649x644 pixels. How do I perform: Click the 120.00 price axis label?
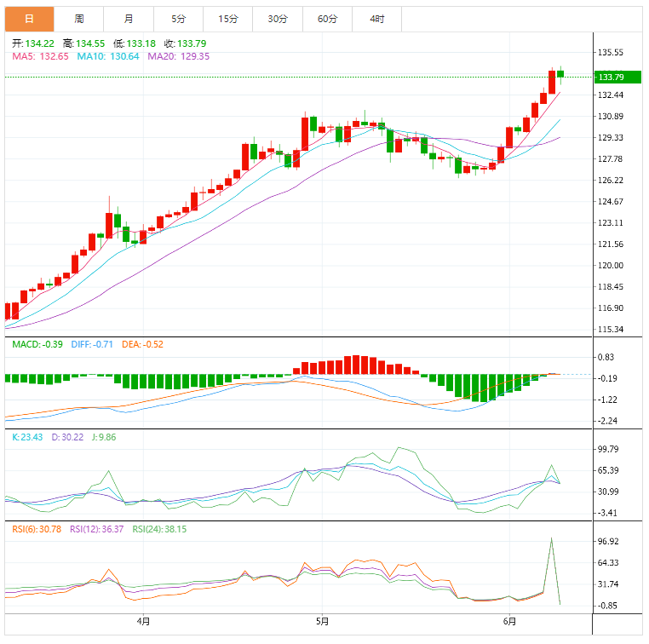[x=611, y=265]
